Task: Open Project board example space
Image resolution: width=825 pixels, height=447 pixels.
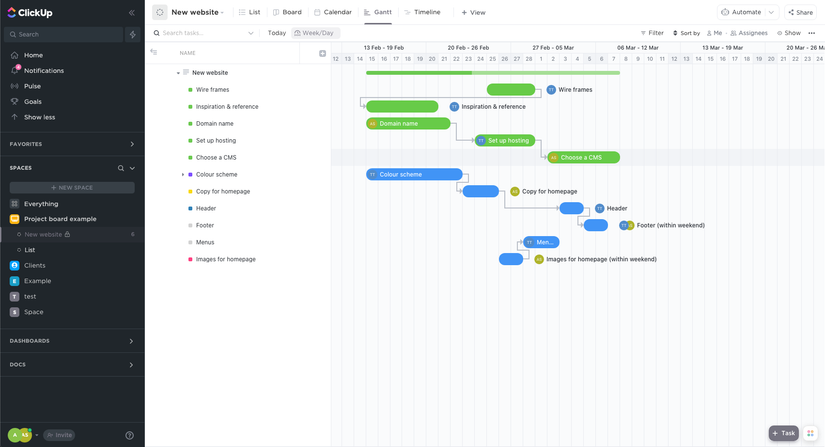Action: (x=60, y=219)
